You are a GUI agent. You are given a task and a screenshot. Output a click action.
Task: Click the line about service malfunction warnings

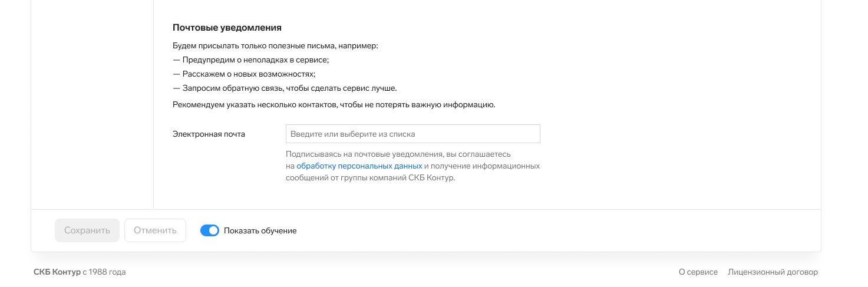(250, 60)
